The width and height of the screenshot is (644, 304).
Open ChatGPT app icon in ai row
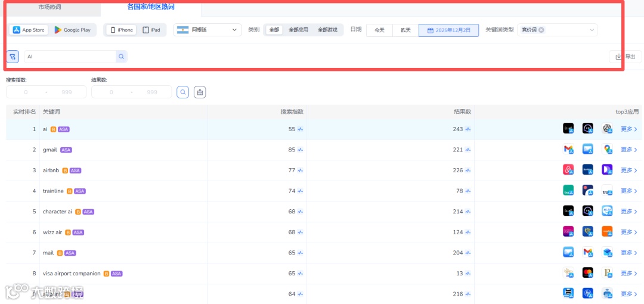pyautogui.click(x=607, y=129)
